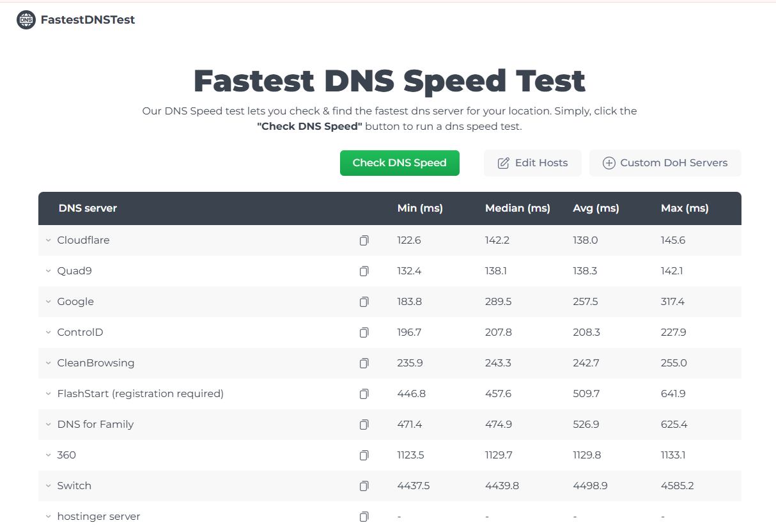This screenshot has width=776, height=532.
Task: Click Google max value 317.4
Action: [x=672, y=302]
